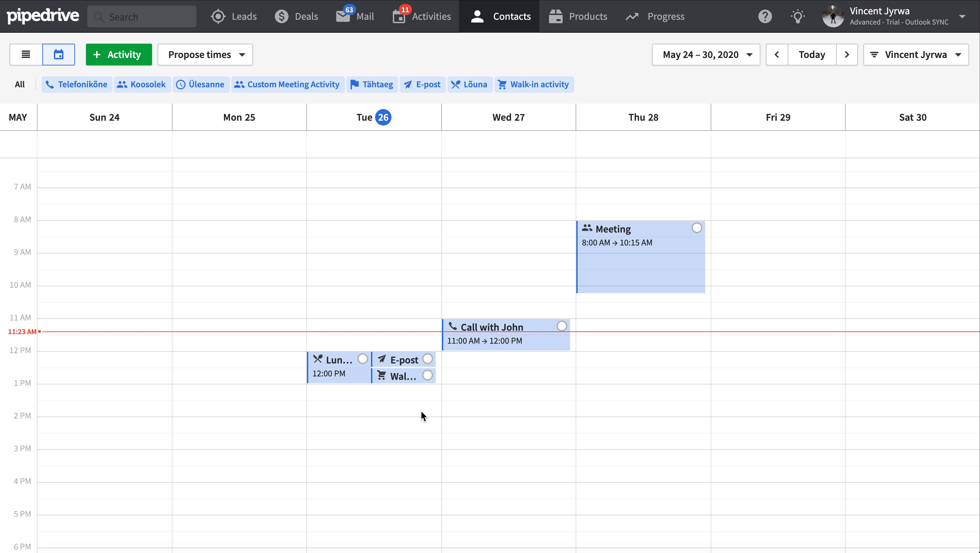Click into the Search field
Image resolution: width=980 pixels, height=553 pixels.
coord(142,16)
